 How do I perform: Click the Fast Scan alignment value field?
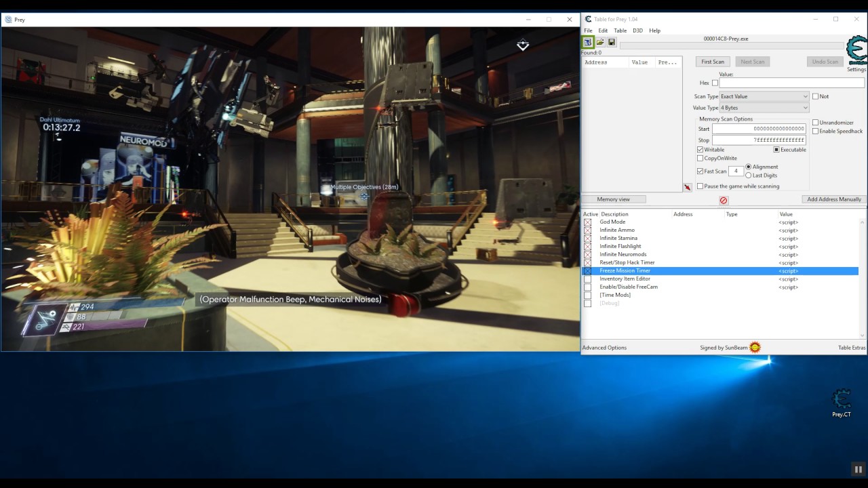(736, 171)
